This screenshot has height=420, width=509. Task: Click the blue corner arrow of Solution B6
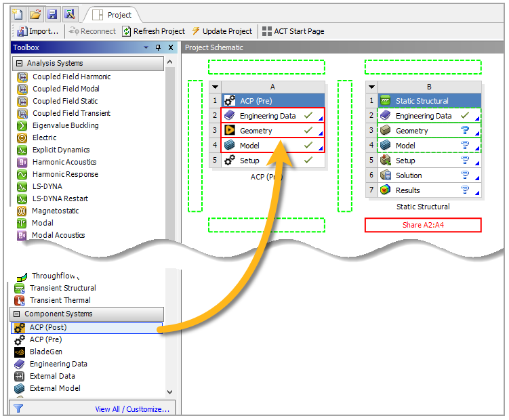coord(477,178)
